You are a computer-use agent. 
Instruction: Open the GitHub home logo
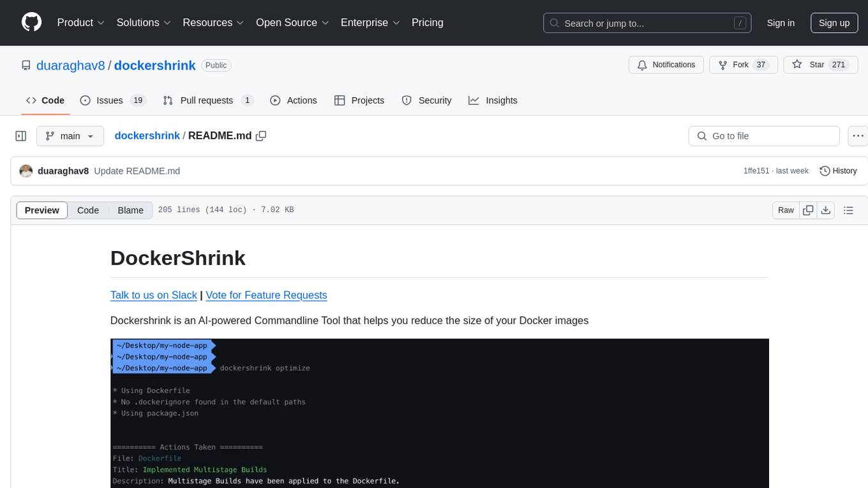31,22
